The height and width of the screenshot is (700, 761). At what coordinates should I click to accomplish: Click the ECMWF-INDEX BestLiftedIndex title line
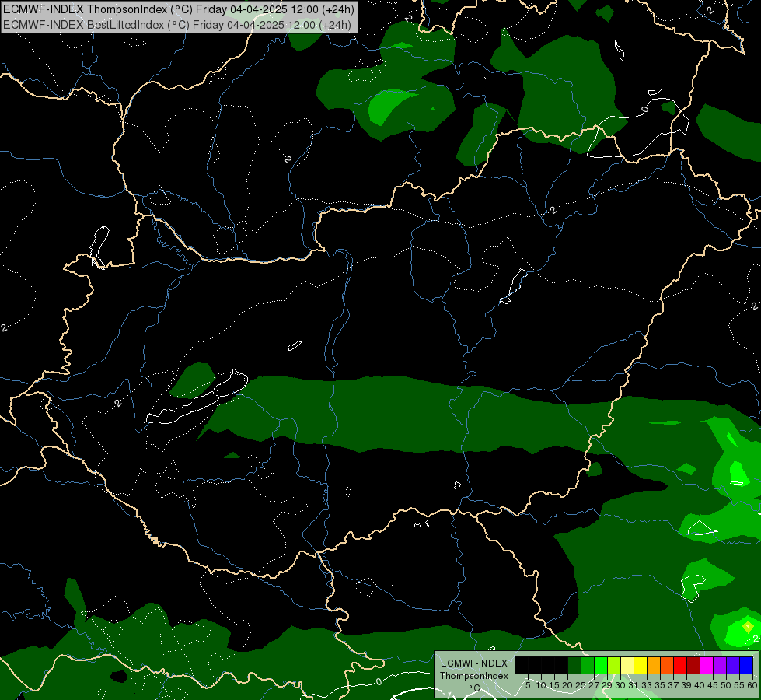click(x=176, y=25)
